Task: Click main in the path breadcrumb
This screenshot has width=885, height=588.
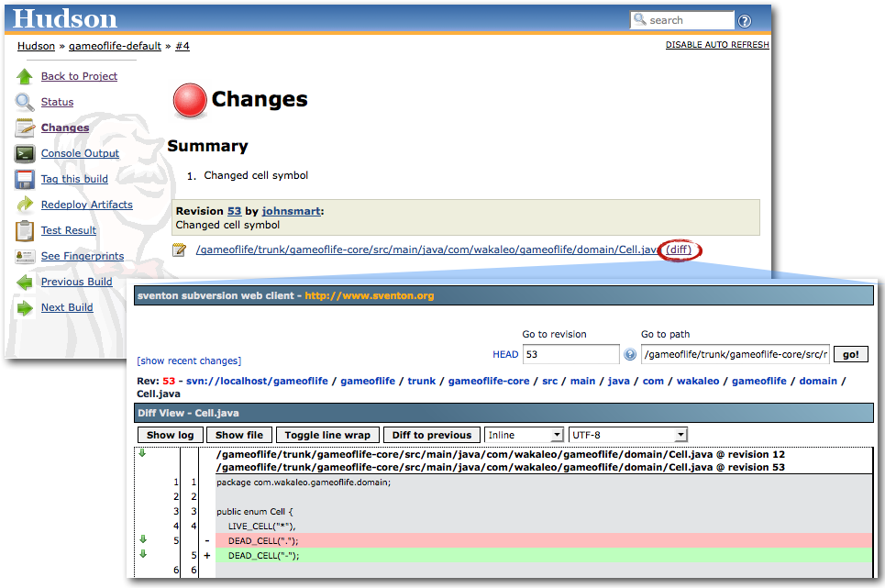Action: click(x=582, y=381)
